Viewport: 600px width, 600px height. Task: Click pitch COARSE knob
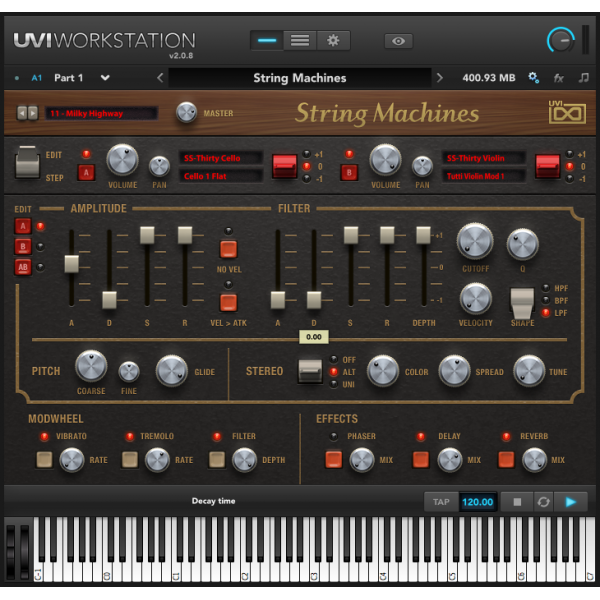tap(91, 366)
